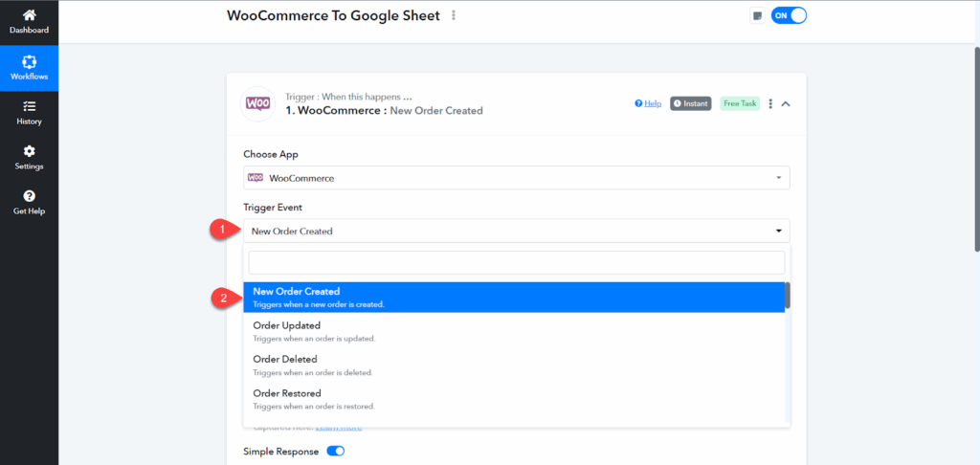This screenshot has height=465, width=980.
Task: Select Order Updated option
Action: [x=514, y=331]
